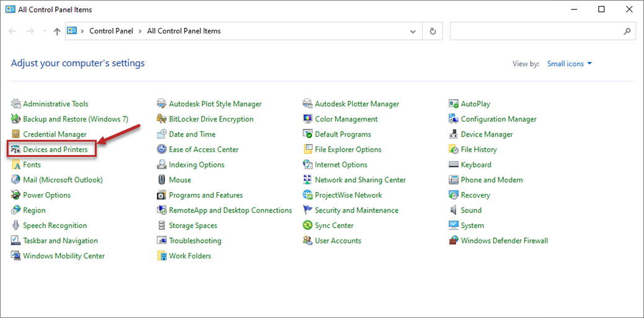This screenshot has width=644, height=318.
Task: Click the Region globe icon
Action: (15, 210)
